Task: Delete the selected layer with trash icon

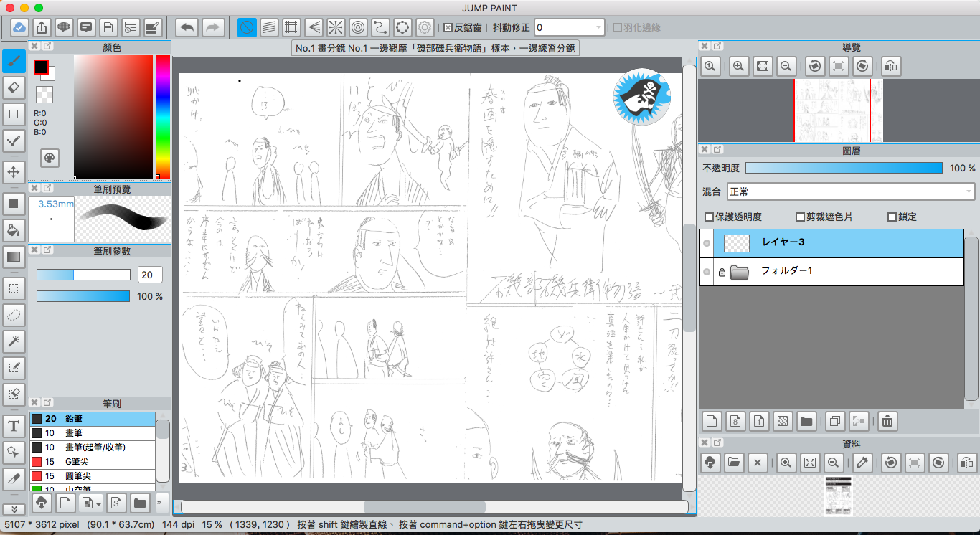Action: click(x=887, y=421)
